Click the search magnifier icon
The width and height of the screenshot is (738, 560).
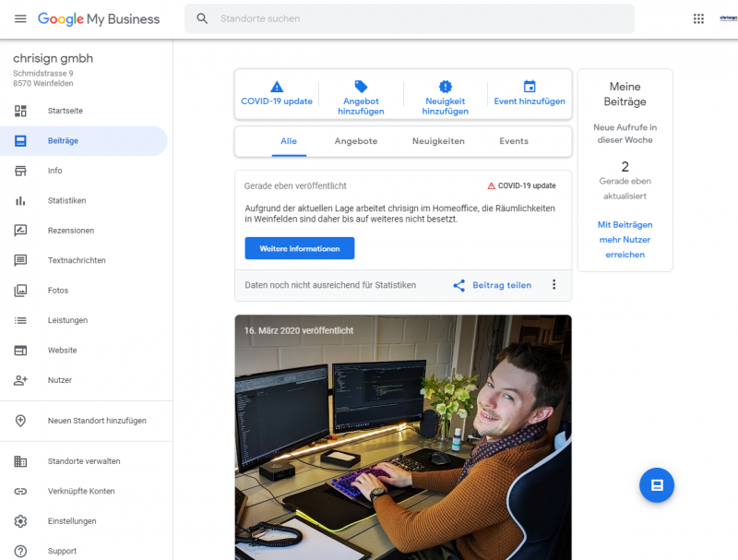[202, 18]
